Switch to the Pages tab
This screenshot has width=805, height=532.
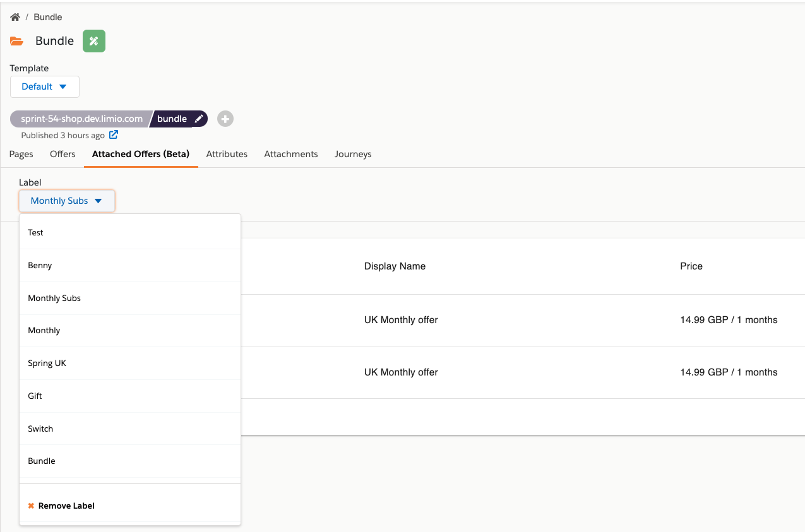coord(21,154)
